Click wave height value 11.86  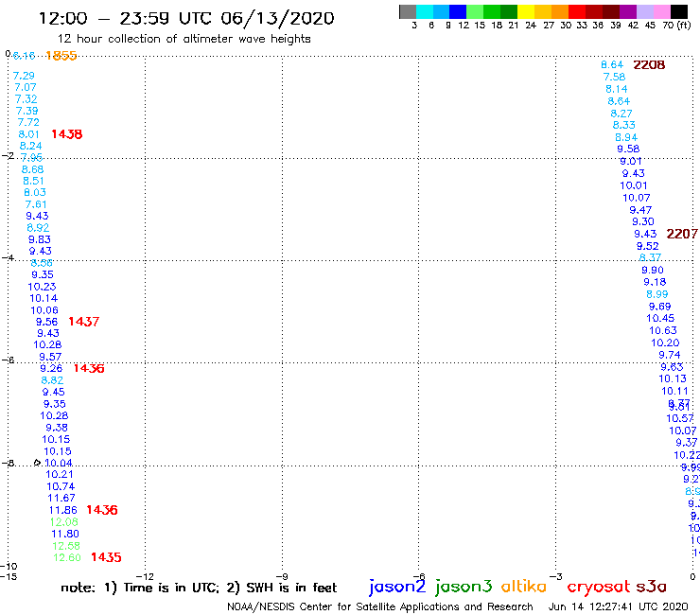[63, 510]
